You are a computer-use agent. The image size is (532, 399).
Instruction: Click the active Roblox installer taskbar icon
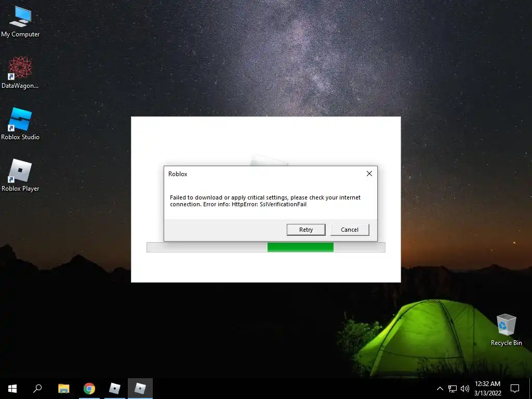click(140, 389)
